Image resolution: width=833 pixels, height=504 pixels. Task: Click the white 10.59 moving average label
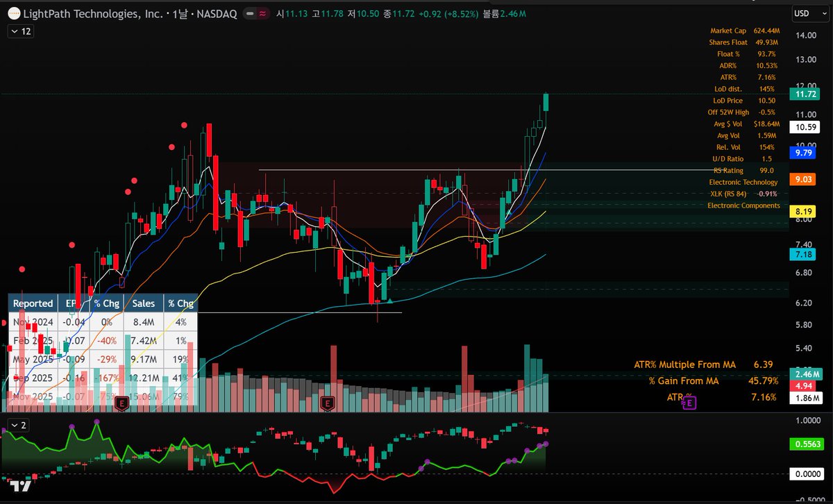805,127
